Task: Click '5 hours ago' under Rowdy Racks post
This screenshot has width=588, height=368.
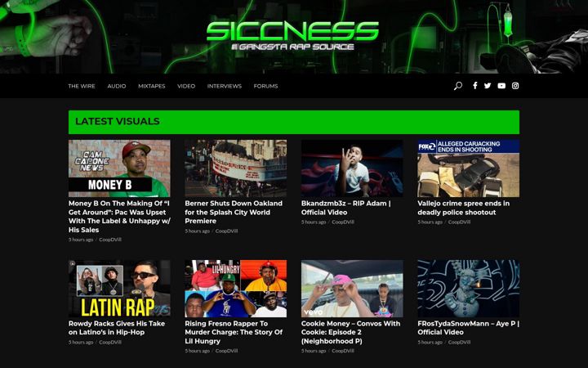Action: coord(81,342)
